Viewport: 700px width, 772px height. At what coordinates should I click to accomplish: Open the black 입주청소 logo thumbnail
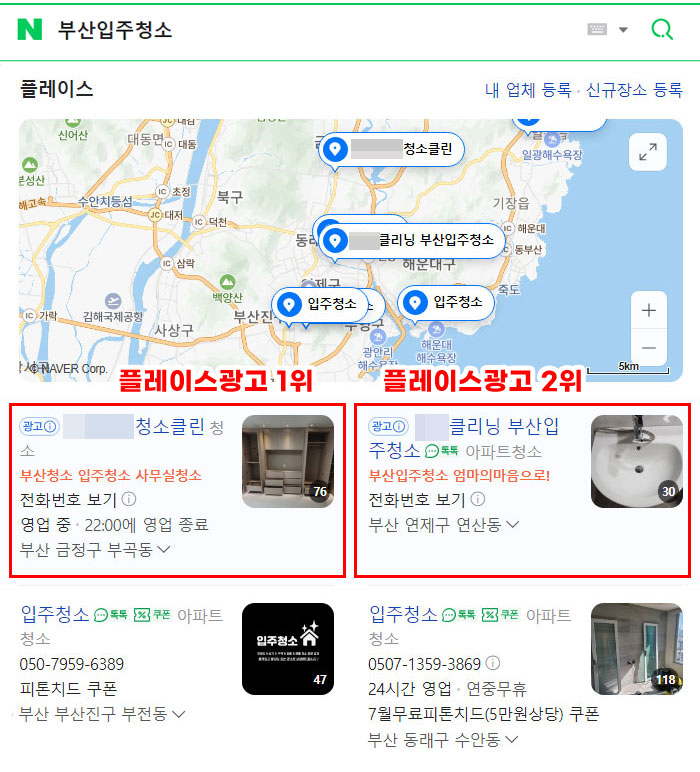[287, 649]
